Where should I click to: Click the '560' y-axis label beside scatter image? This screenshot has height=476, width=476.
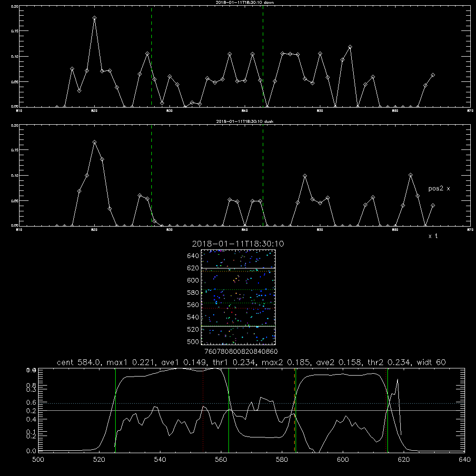tap(193, 305)
